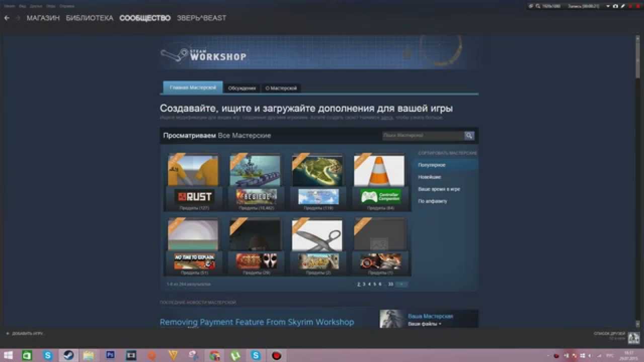Go to results page 3

pyautogui.click(x=364, y=284)
